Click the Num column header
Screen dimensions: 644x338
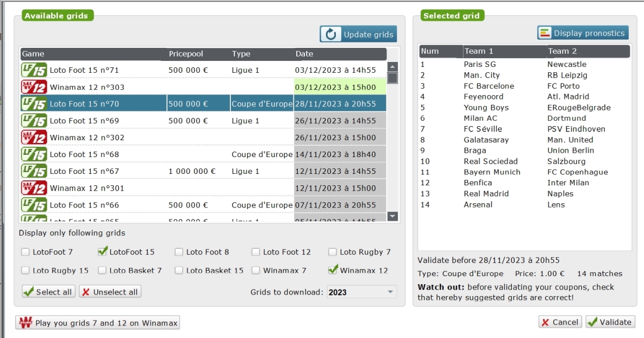(x=441, y=51)
